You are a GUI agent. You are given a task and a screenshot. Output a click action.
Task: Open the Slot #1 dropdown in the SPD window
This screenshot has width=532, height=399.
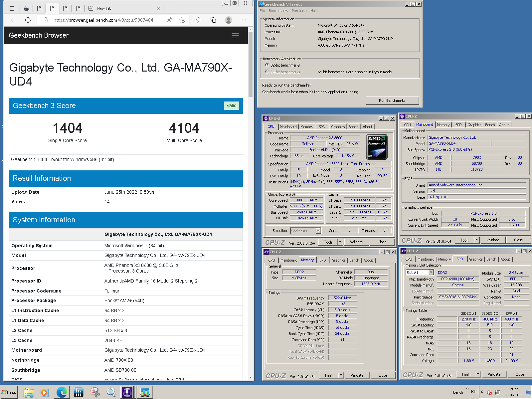tap(431, 273)
